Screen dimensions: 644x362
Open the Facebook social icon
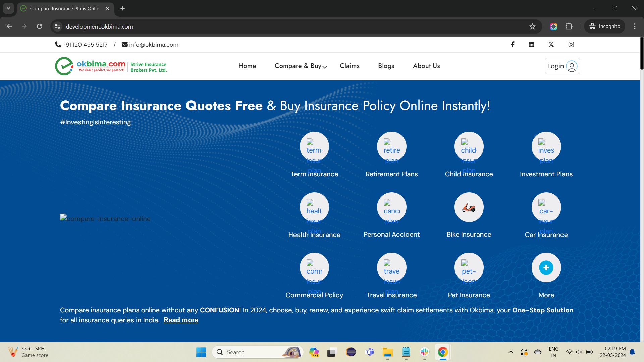[x=513, y=44]
